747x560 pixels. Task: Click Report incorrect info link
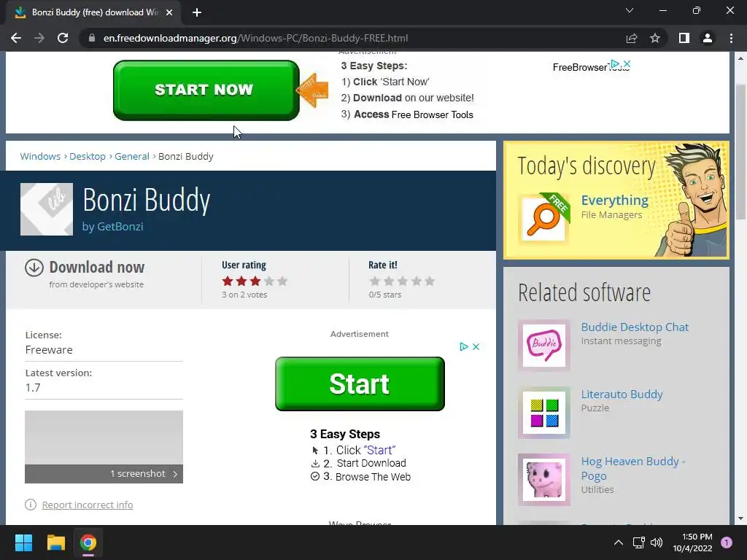(88, 505)
